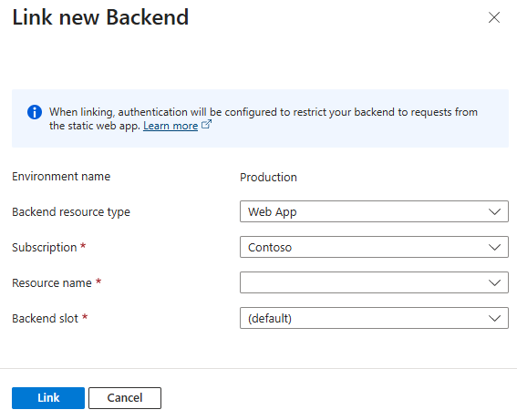Click the Resource name label
This screenshot has height=420, width=517.
click(52, 283)
